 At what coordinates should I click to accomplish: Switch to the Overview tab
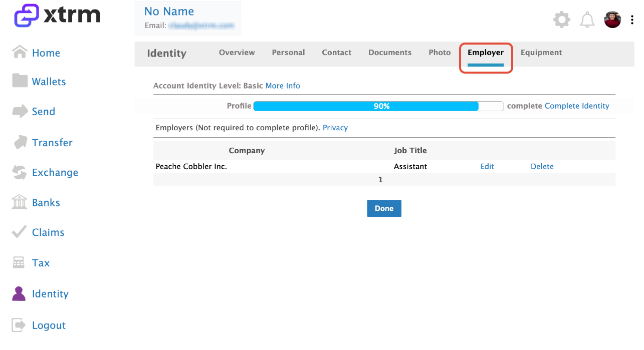coord(237,53)
